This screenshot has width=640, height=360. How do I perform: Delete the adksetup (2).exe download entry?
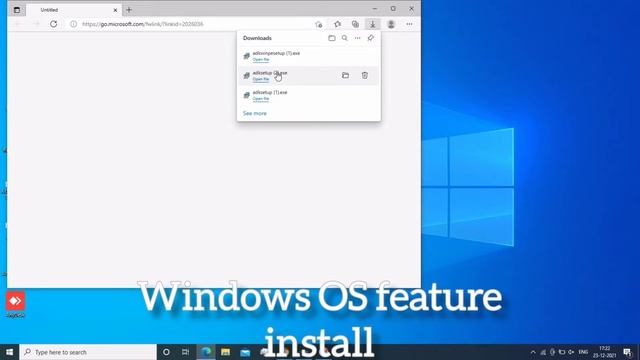tap(364, 76)
